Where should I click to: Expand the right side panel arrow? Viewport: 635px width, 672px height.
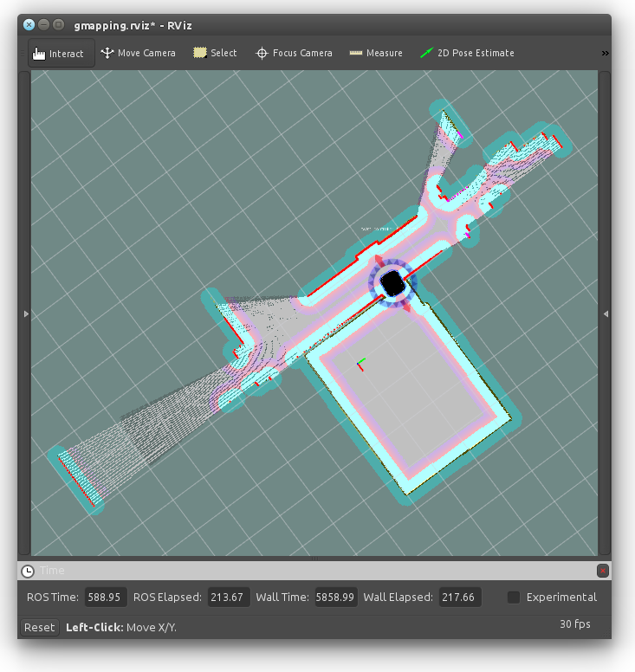pyautogui.click(x=605, y=313)
